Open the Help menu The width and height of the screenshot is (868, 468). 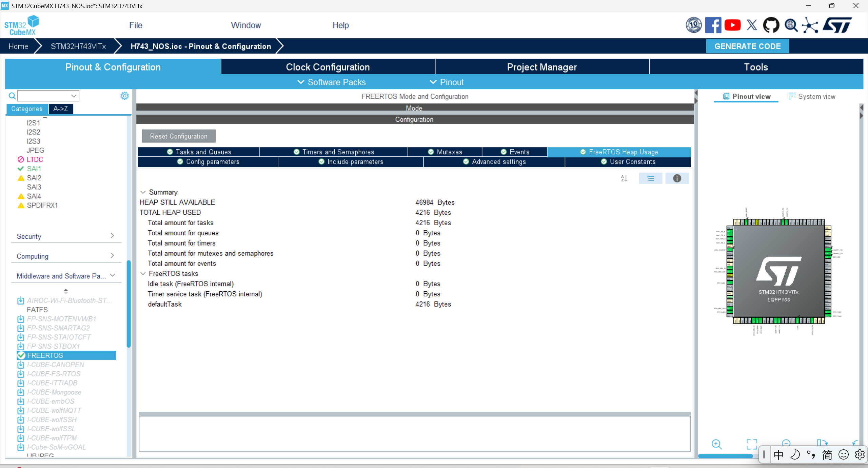(x=340, y=25)
